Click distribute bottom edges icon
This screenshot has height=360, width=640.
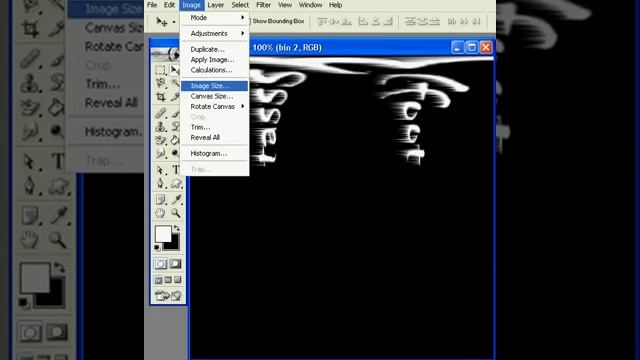(x=434, y=21)
